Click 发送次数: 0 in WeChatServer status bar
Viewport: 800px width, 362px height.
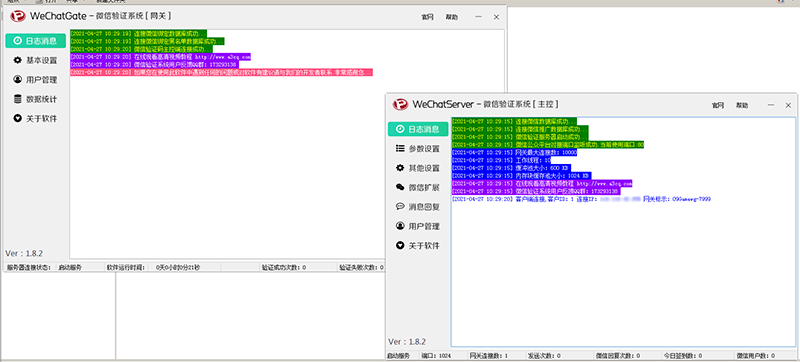544,355
